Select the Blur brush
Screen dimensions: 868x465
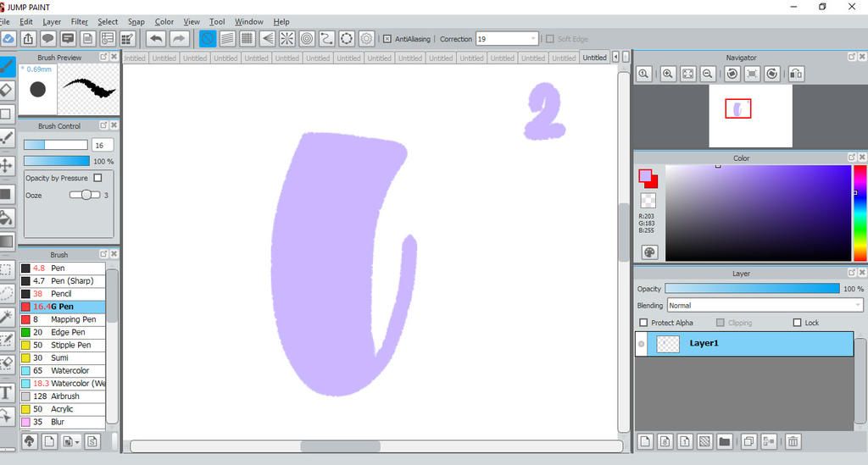pos(63,421)
